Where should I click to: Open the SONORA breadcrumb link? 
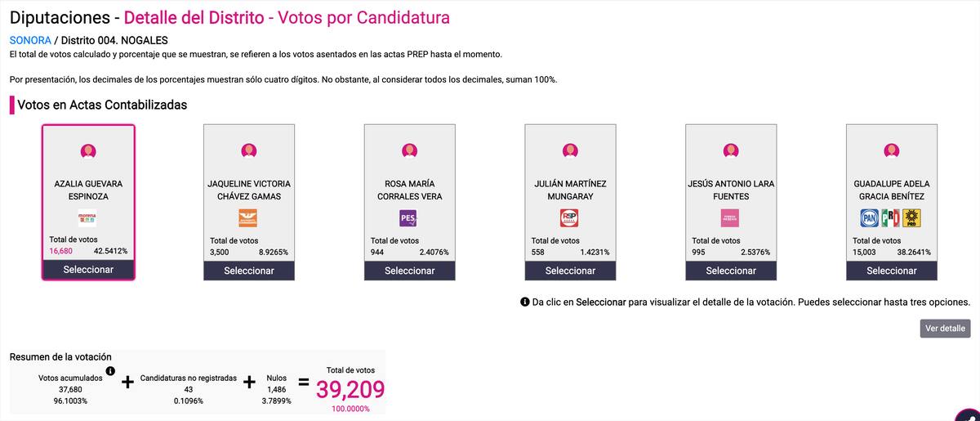pyautogui.click(x=30, y=40)
